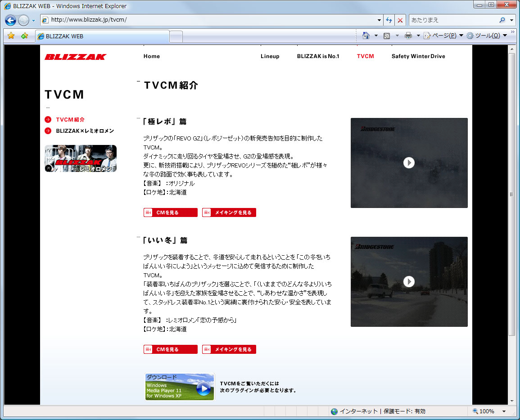The height and width of the screenshot is (420, 520).
Task: Play the いい冬篇 video preview
Action: click(x=409, y=282)
